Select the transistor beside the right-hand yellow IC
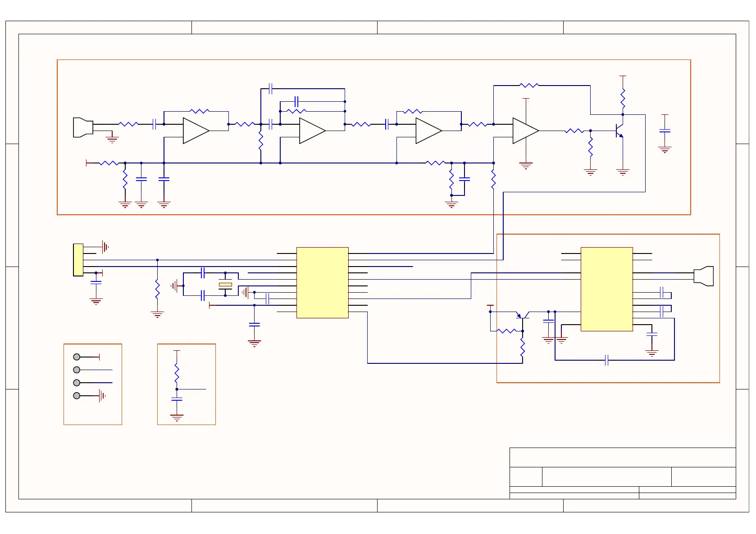The image size is (756, 534). (523, 315)
